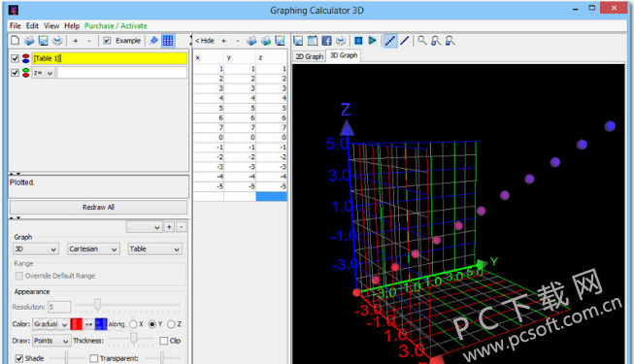Click the Redraw All button
The height and width of the screenshot is (364, 634).
coord(98,207)
